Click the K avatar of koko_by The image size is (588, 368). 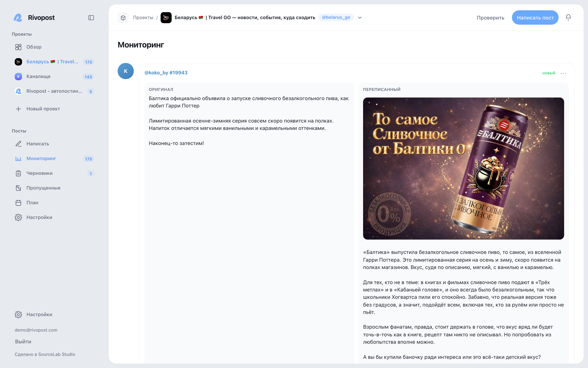point(126,71)
